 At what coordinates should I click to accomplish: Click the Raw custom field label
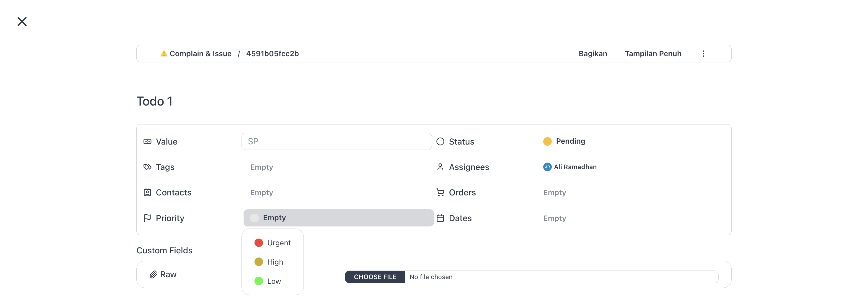[168, 274]
